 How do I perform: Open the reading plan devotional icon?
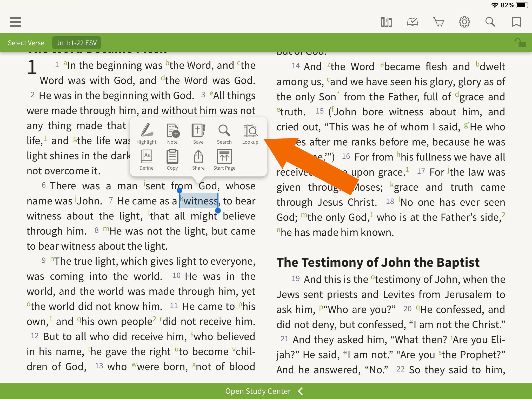click(412, 22)
